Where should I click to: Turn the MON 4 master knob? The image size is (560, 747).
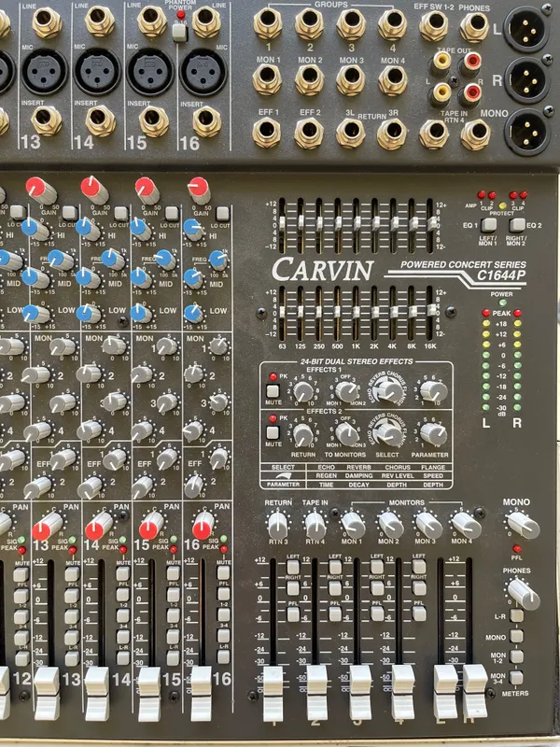tap(466, 525)
